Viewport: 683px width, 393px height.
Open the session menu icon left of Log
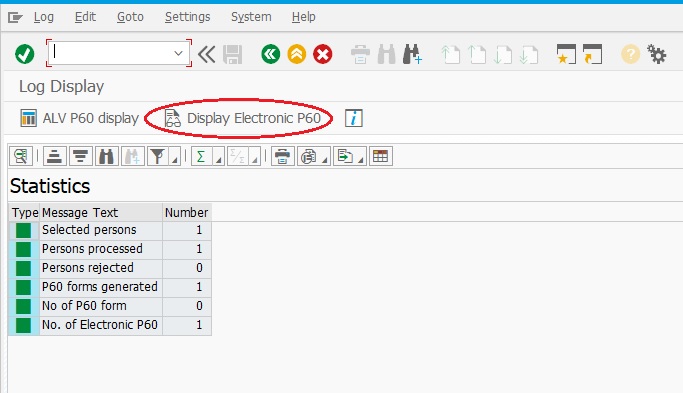tap(15, 17)
